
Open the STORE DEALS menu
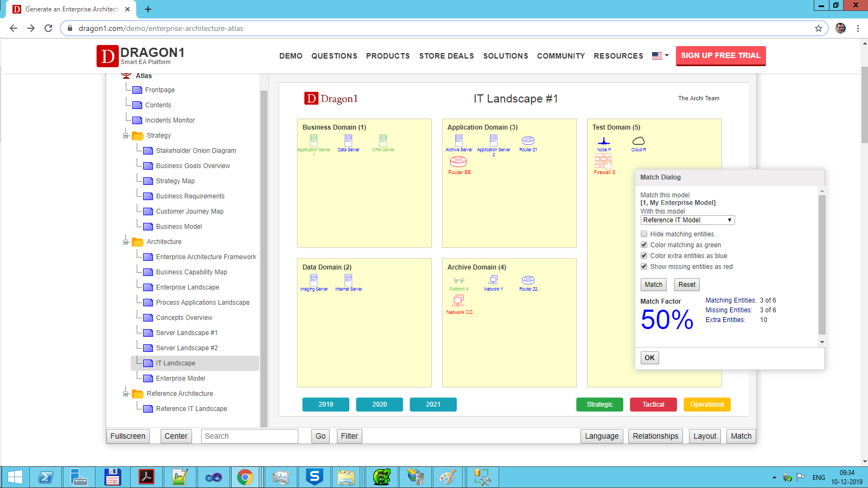point(446,56)
